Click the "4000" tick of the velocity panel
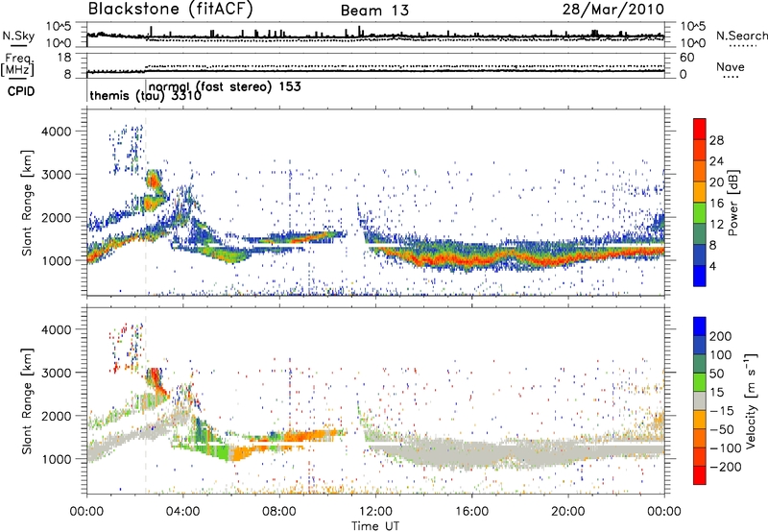This screenshot has height=532, width=768. point(57,329)
